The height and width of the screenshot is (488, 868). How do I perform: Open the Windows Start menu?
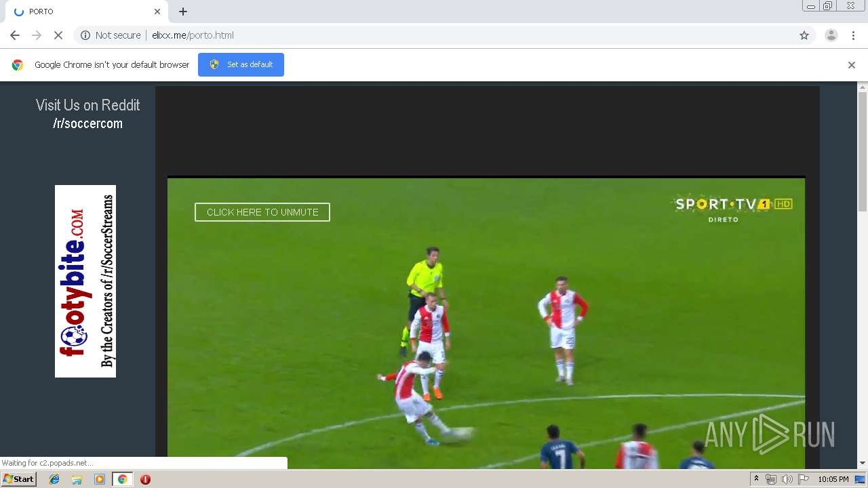(x=19, y=479)
